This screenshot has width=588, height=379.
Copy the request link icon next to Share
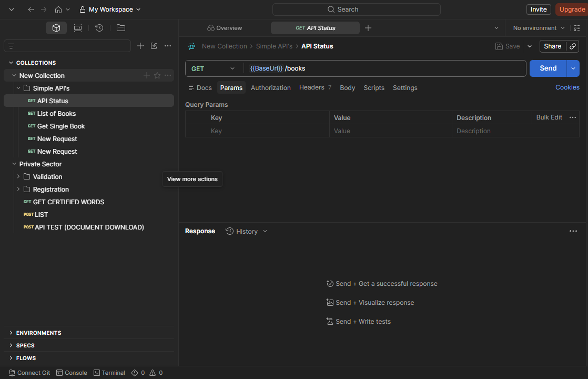click(x=573, y=46)
